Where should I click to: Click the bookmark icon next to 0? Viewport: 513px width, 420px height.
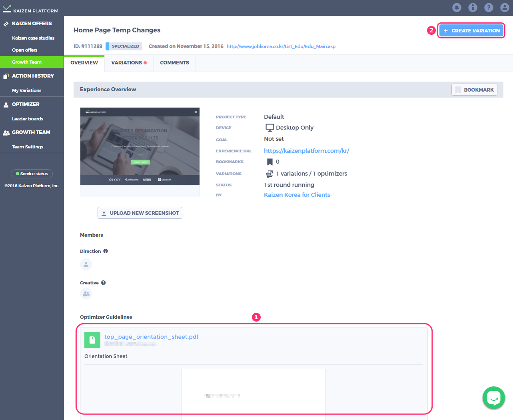coord(270,162)
